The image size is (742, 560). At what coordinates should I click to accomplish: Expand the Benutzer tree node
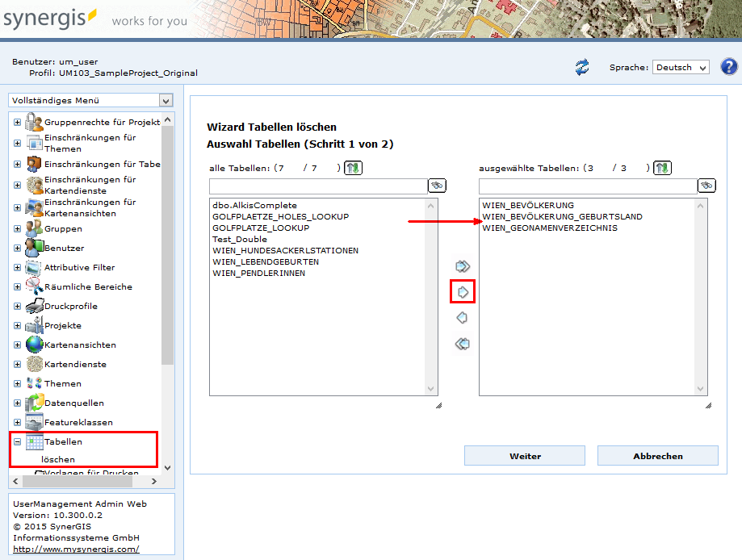pos(17,249)
